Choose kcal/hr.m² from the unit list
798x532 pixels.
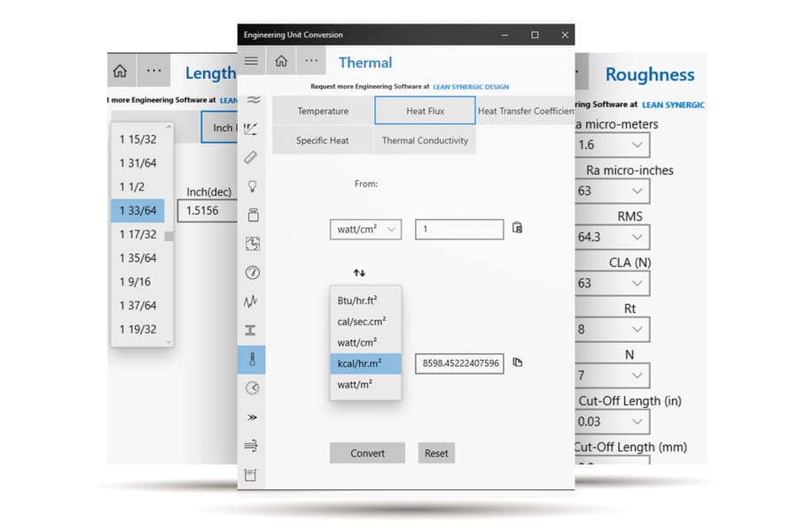tap(365, 364)
